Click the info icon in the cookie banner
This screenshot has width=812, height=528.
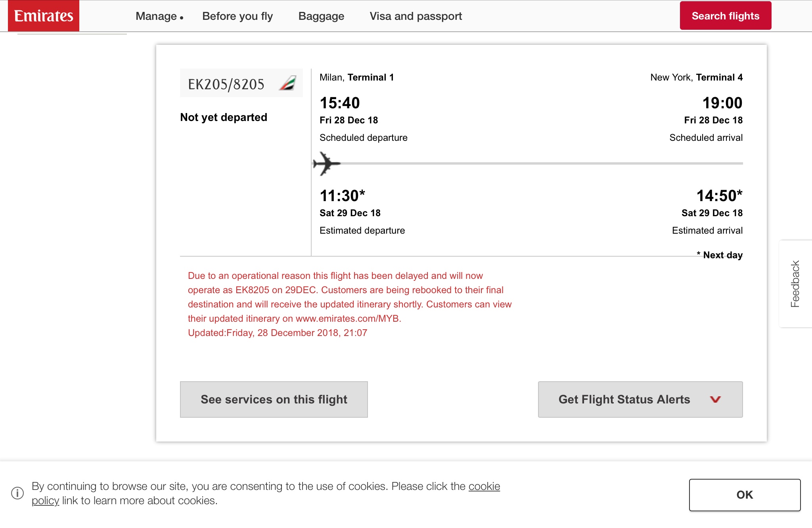point(17,493)
